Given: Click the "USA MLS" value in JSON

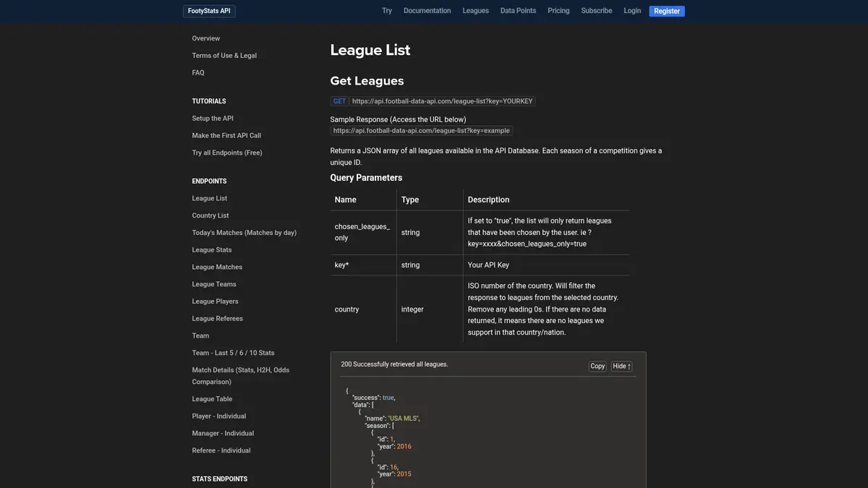Looking at the screenshot, I should coord(404,419).
